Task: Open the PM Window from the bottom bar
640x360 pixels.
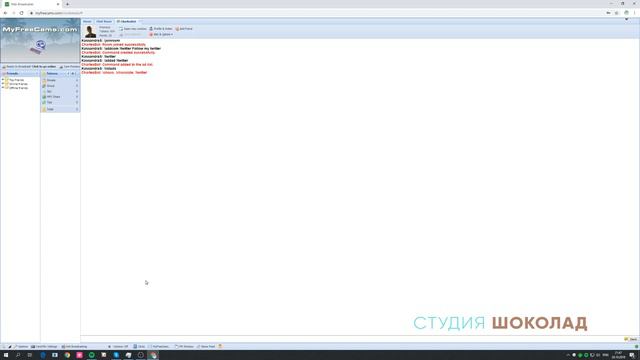Action: pyautogui.click(x=184, y=347)
